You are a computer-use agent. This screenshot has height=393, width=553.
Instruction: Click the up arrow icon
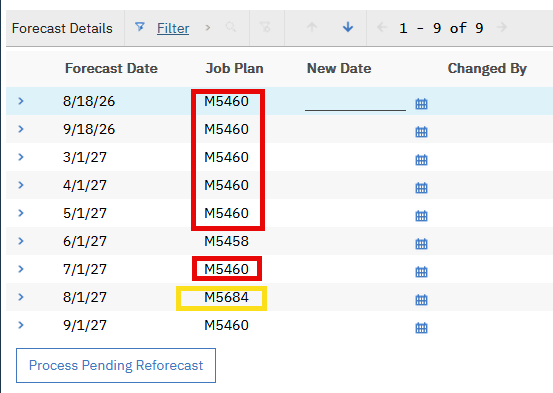312,27
